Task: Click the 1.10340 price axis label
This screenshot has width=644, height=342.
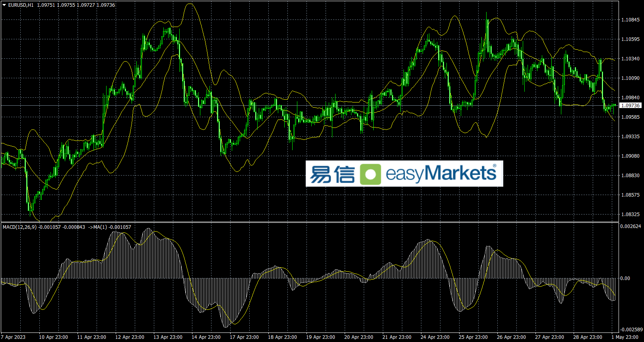Action: [x=630, y=59]
